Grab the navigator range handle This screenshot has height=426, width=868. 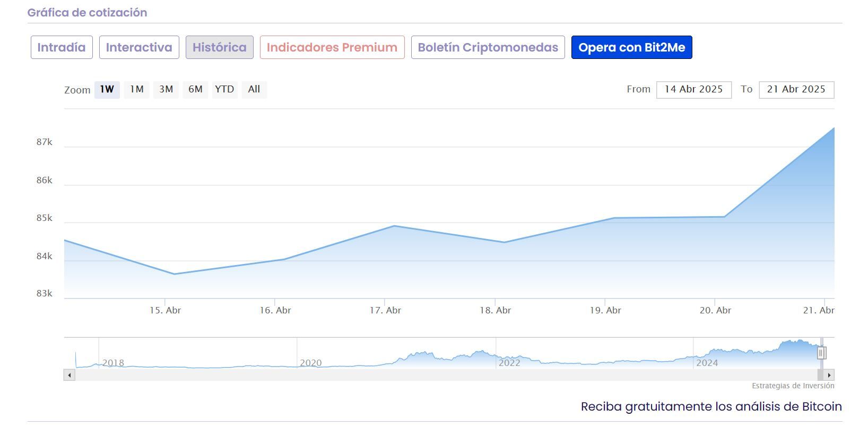point(821,353)
